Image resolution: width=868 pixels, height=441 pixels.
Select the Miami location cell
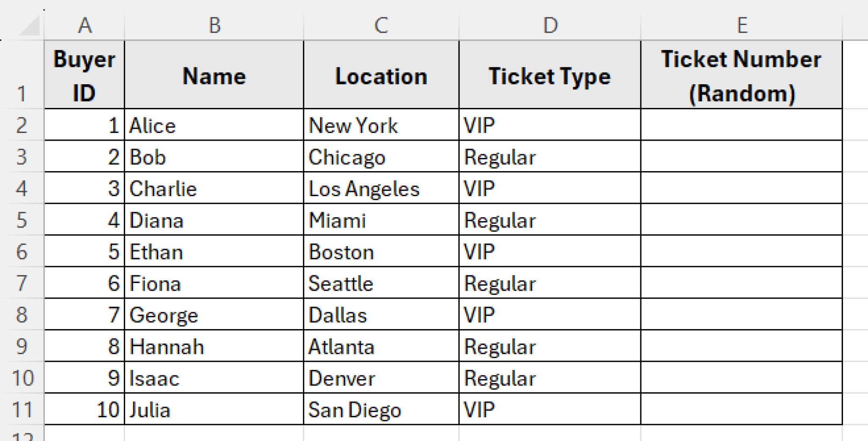tap(381, 220)
